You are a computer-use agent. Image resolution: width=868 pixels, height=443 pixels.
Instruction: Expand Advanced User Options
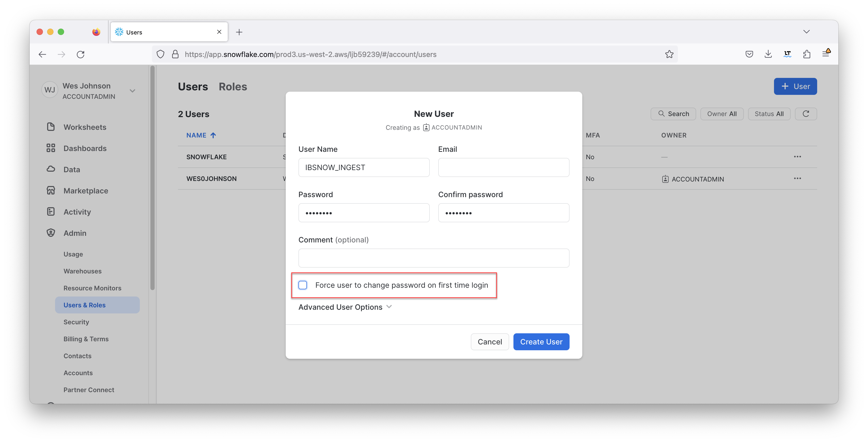point(345,307)
